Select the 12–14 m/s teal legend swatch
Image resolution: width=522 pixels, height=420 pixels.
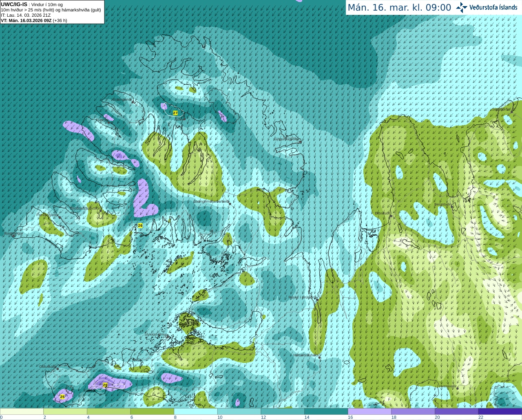point(283,411)
